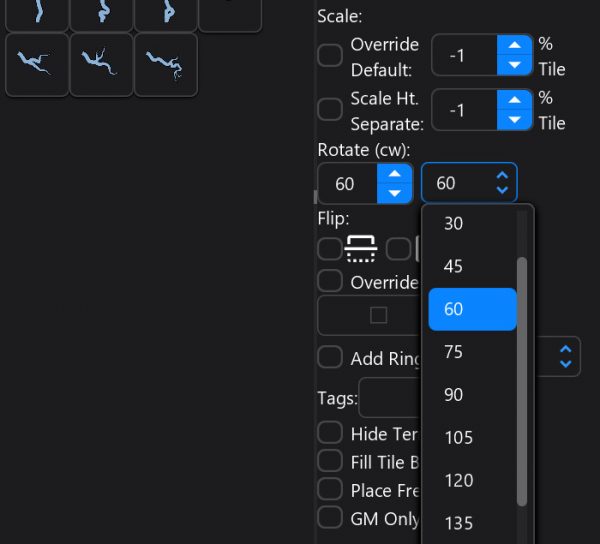The height and width of the screenshot is (544, 600).
Task: Click the Tags input field
Action: pos(390,397)
